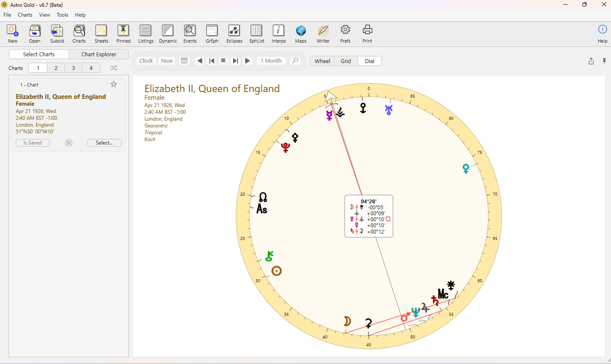Open the Writer tool
This screenshot has width=611, height=364.
coord(323,34)
